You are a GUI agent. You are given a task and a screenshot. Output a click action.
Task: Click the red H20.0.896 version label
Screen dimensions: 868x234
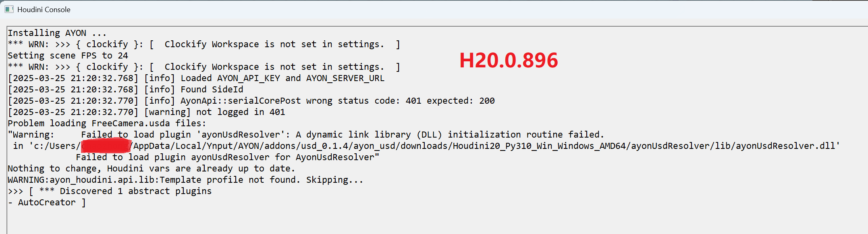coord(509,61)
